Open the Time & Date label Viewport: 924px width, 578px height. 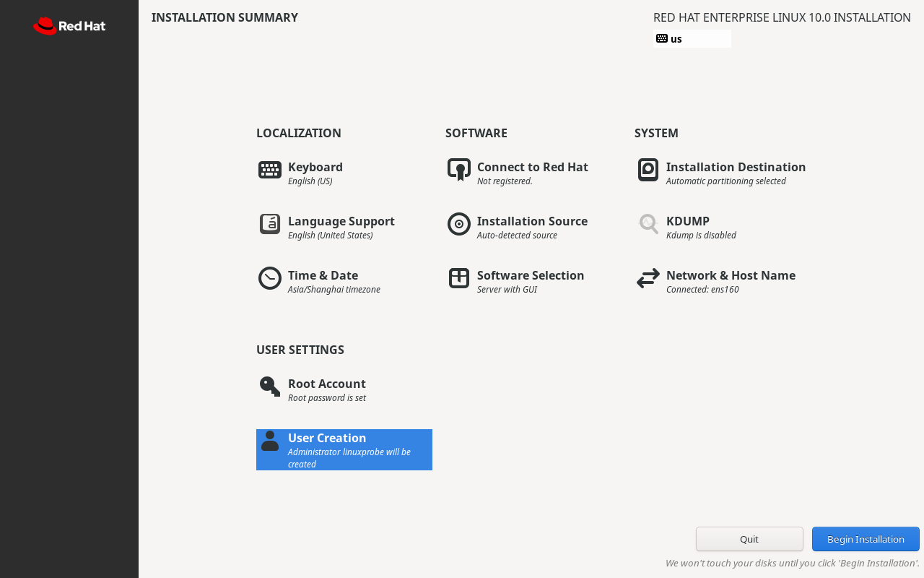[x=323, y=275]
